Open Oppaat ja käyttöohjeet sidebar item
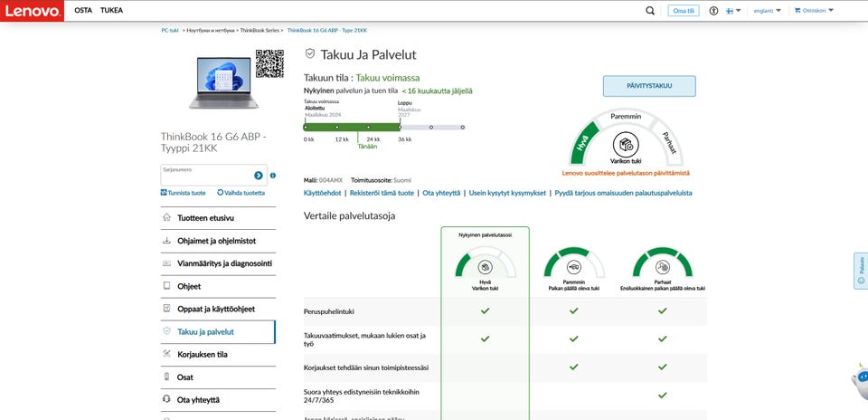The image size is (868, 420). (218, 310)
